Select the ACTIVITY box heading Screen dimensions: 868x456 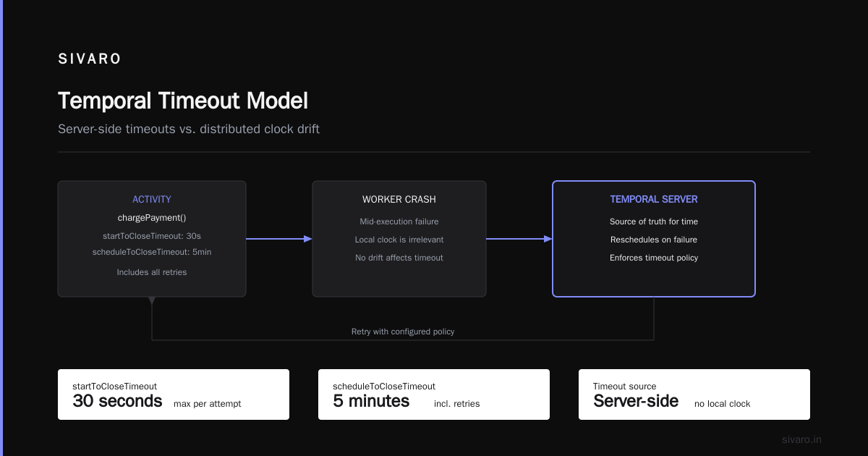tap(152, 199)
